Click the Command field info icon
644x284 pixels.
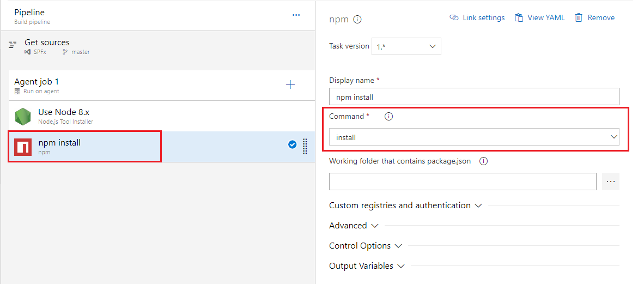388,117
